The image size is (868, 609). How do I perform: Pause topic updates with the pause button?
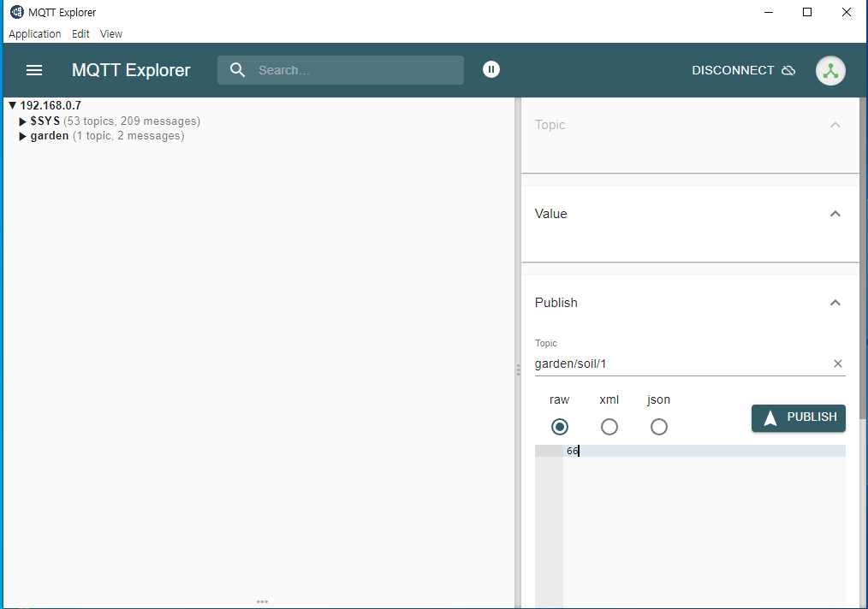[491, 69]
